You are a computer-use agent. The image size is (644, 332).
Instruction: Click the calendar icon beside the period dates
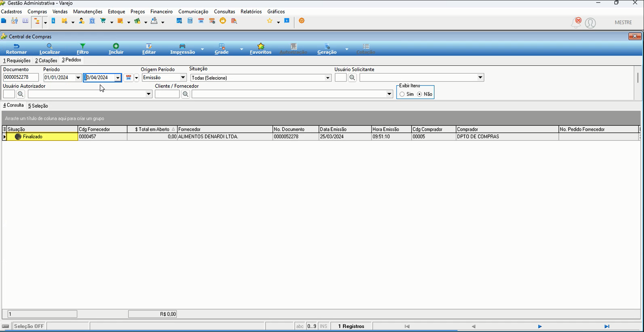pyautogui.click(x=128, y=78)
